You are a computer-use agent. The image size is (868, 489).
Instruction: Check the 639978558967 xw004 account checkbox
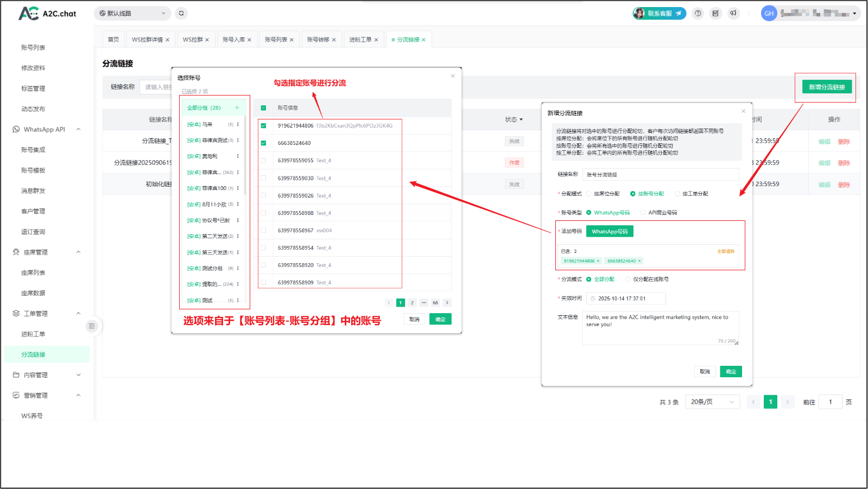pyautogui.click(x=263, y=230)
